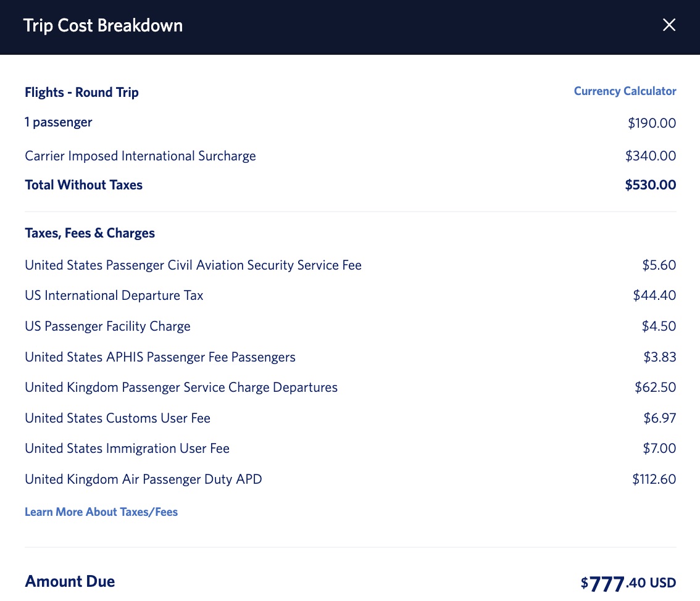Click the $340.00 surcharge amount
Viewport: 700px width, 601px height.
(x=651, y=155)
